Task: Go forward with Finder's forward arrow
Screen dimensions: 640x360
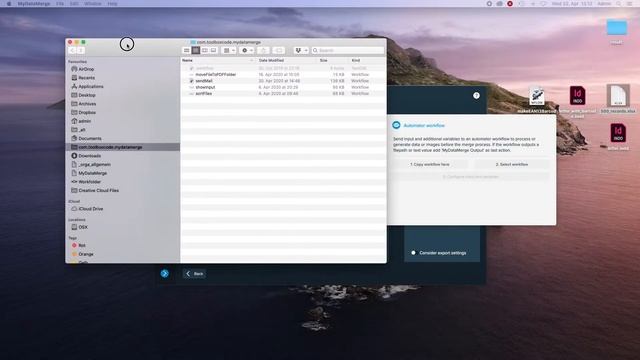Action: [x=80, y=50]
